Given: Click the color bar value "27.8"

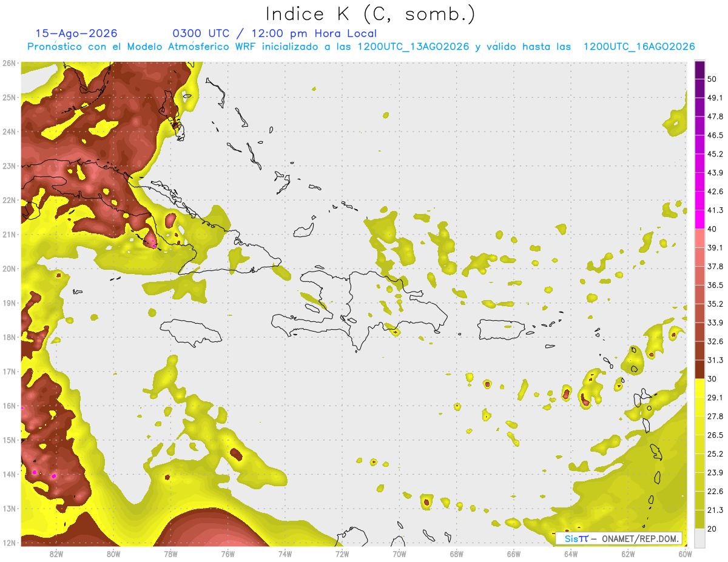Looking at the screenshot, I should 715,416.
